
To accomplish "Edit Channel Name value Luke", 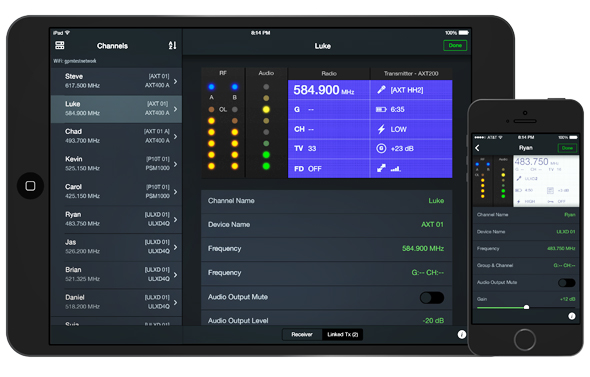I will coord(436,201).
